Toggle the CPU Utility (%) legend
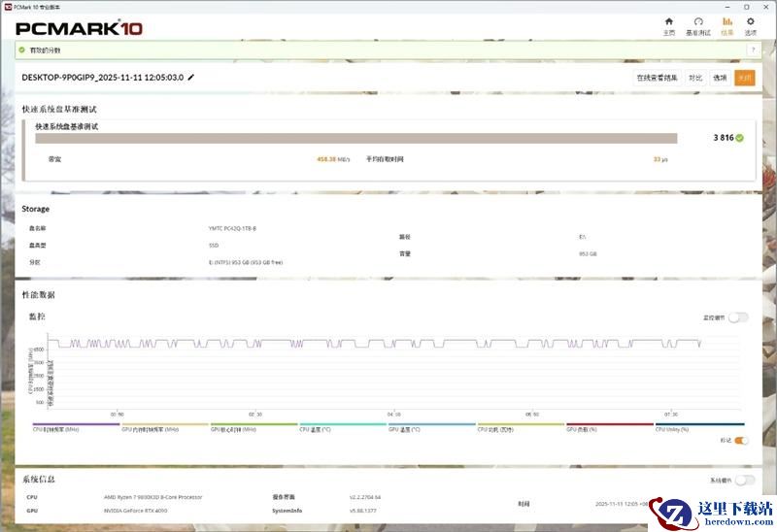Screen dimensions: 777x532 tap(699, 427)
